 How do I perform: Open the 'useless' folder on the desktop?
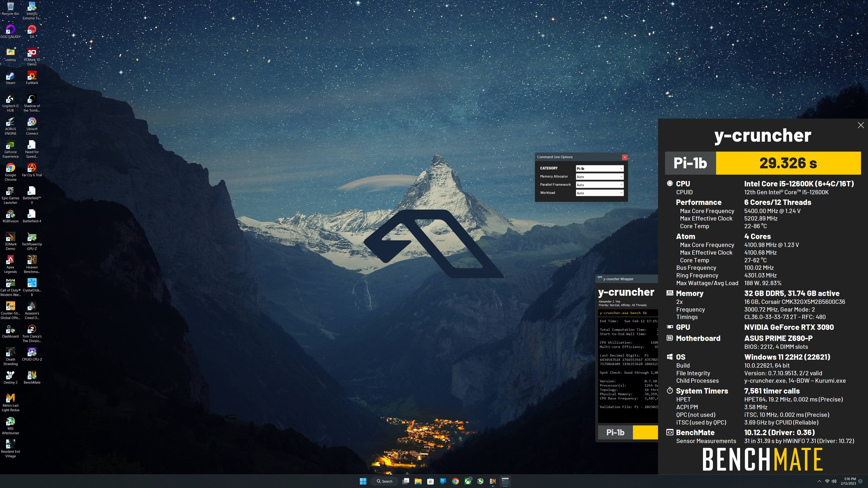click(x=10, y=55)
